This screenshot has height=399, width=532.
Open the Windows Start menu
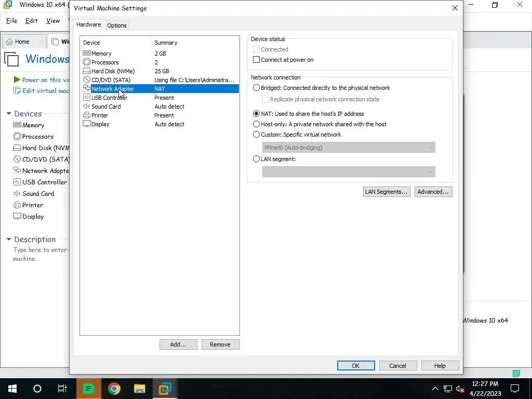tap(12, 389)
